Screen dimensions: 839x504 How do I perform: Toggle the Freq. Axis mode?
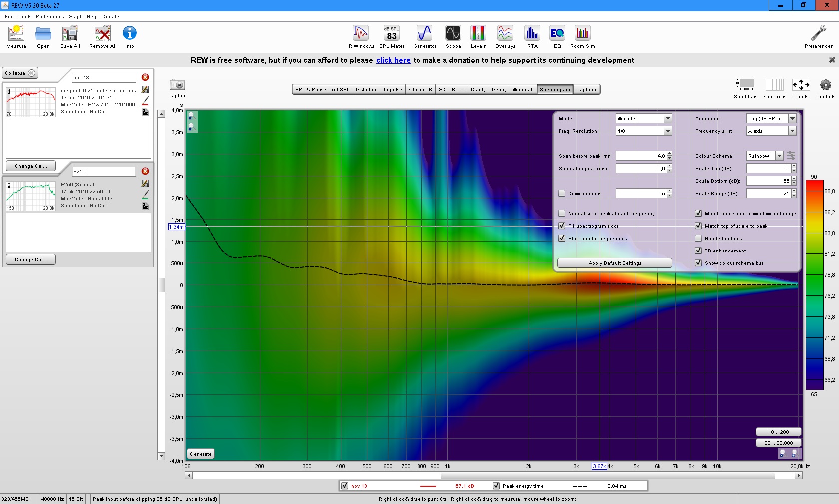(775, 89)
